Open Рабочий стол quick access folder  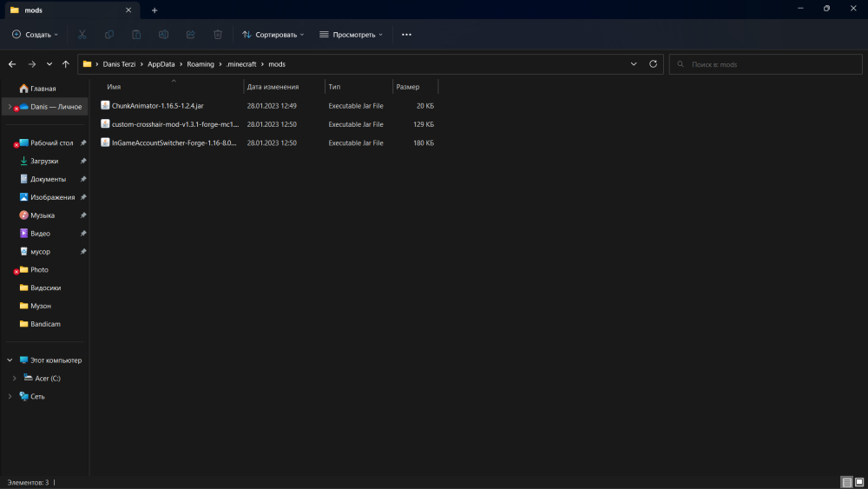(x=51, y=143)
